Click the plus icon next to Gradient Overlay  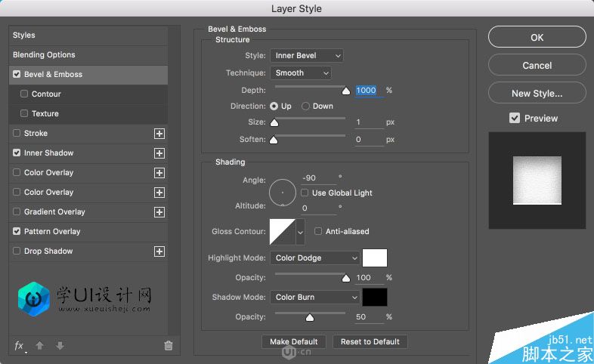[159, 212]
